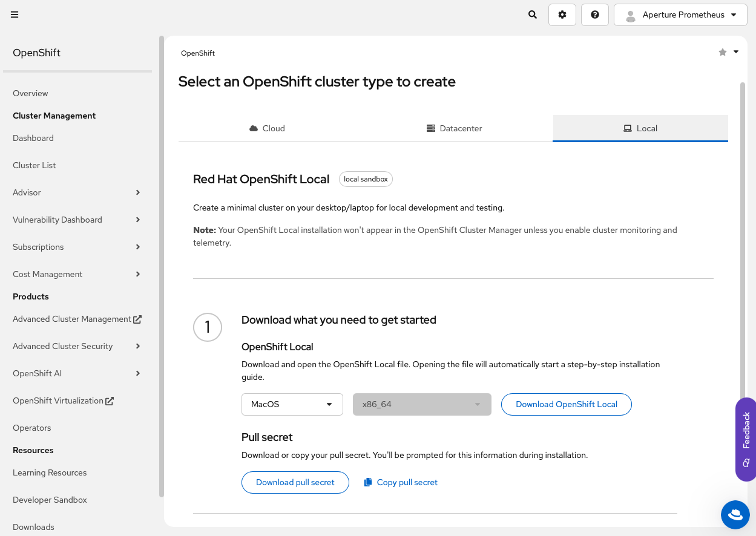Click the Download pull secret button
This screenshot has height=536, width=756.
pyautogui.click(x=295, y=482)
